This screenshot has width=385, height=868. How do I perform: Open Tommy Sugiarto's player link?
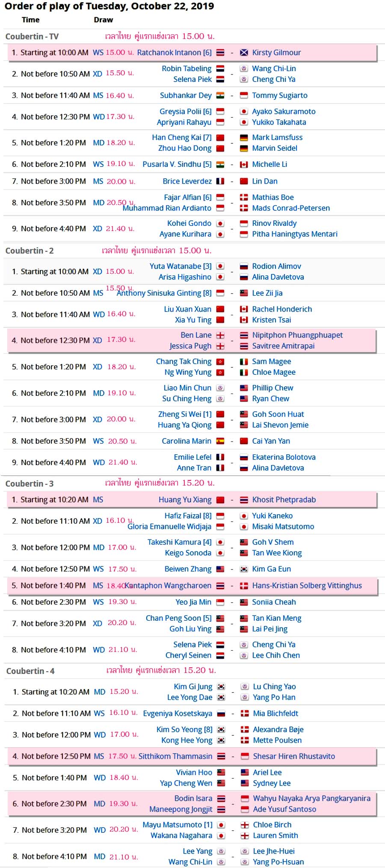279,95
